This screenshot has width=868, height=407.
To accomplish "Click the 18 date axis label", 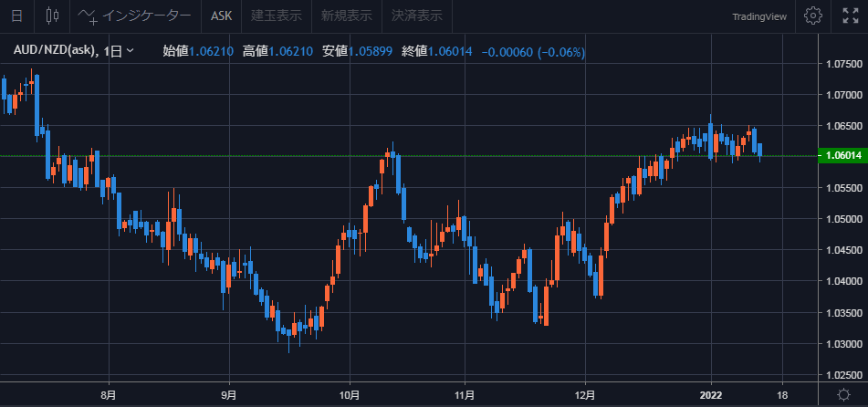I will [783, 395].
